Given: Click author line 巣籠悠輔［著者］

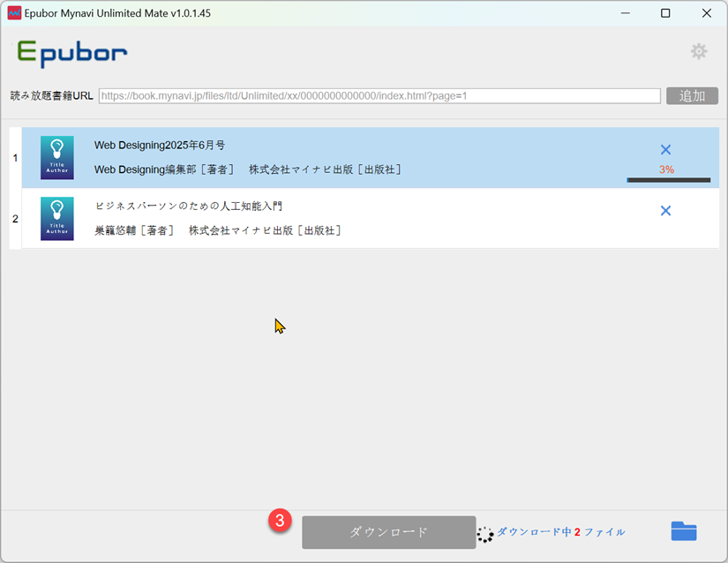Looking at the screenshot, I should pyautogui.click(x=134, y=230).
